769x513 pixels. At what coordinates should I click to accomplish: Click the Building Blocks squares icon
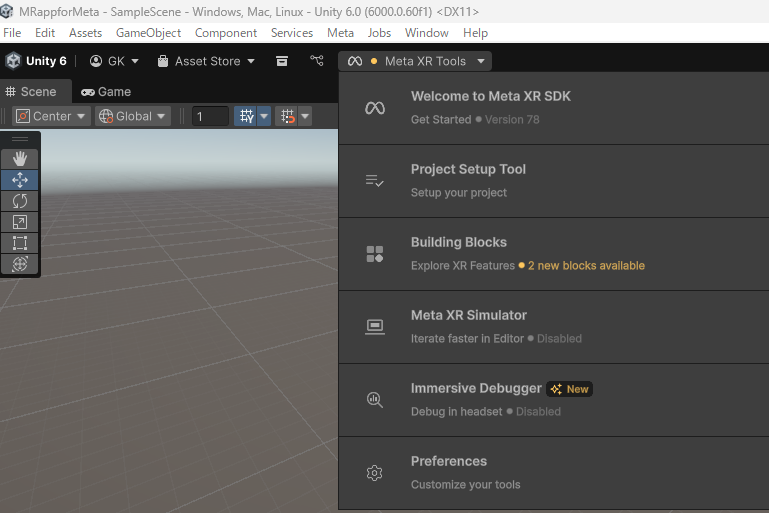point(375,254)
